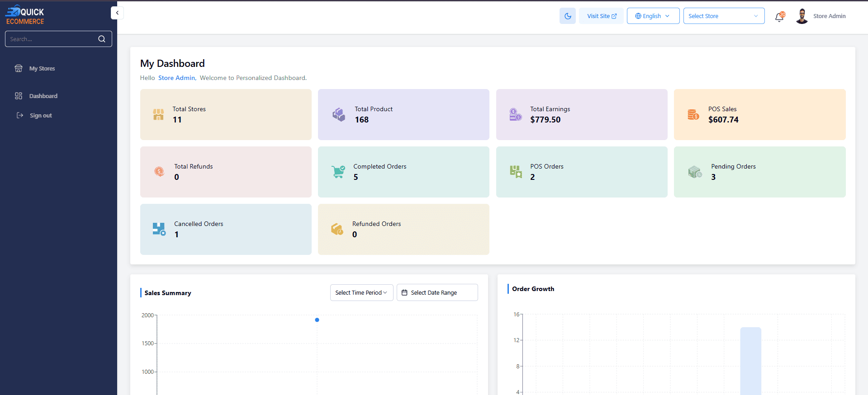
Task: Click the Total Product boxes icon
Action: 338,115
